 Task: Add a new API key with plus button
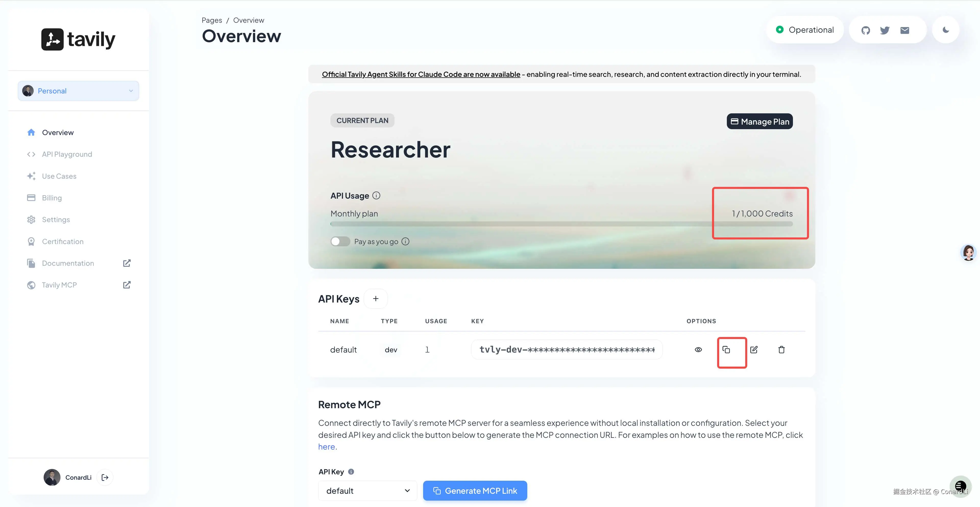[x=375, y=299]
